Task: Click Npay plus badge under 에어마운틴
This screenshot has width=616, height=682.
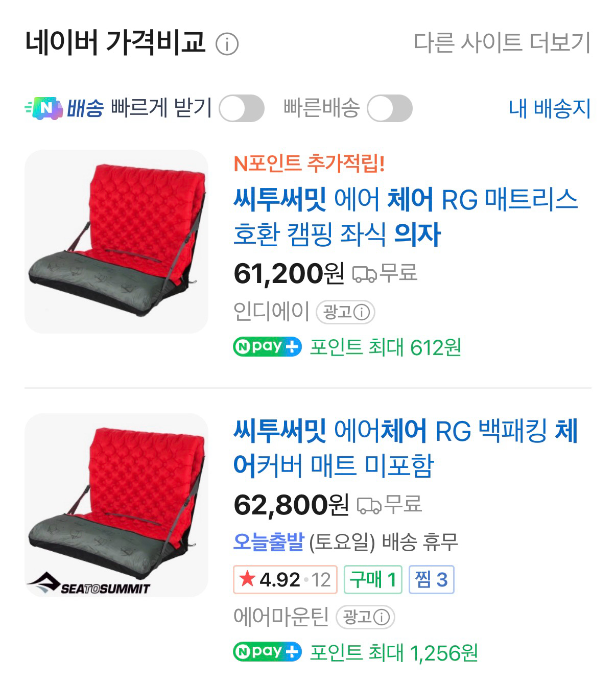Action: (267, 652)
